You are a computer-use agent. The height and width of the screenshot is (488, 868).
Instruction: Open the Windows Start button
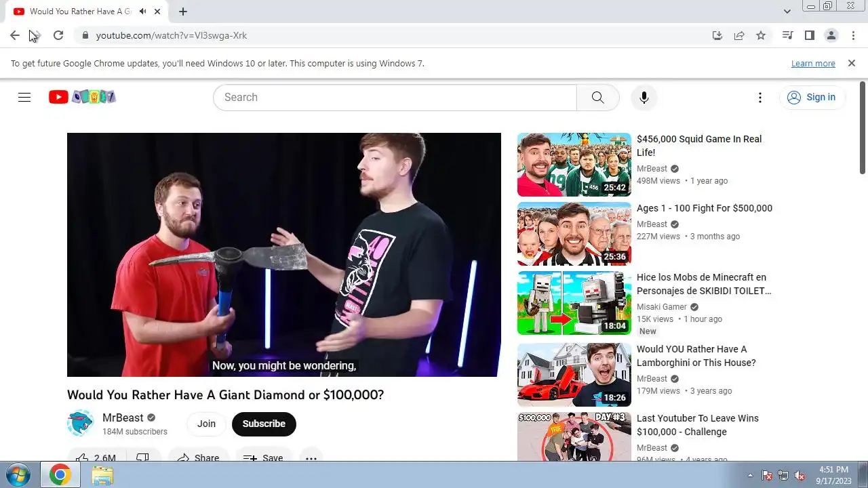pos(18,475)
